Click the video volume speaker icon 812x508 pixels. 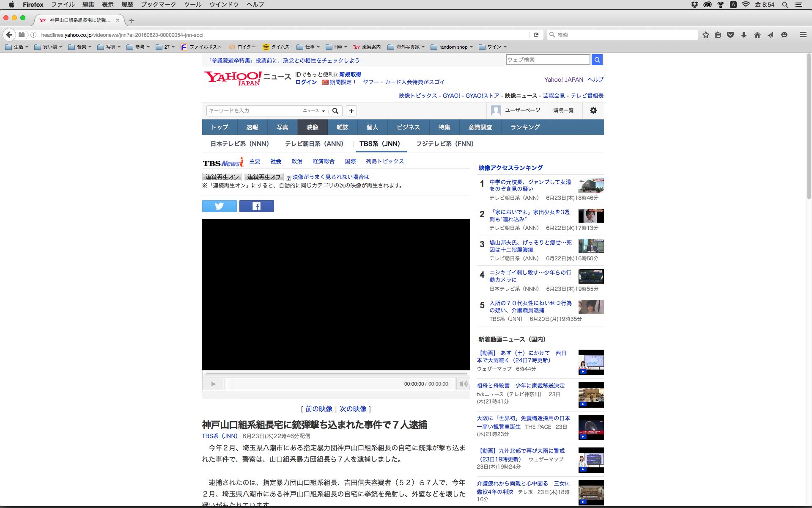coord(464,384)
